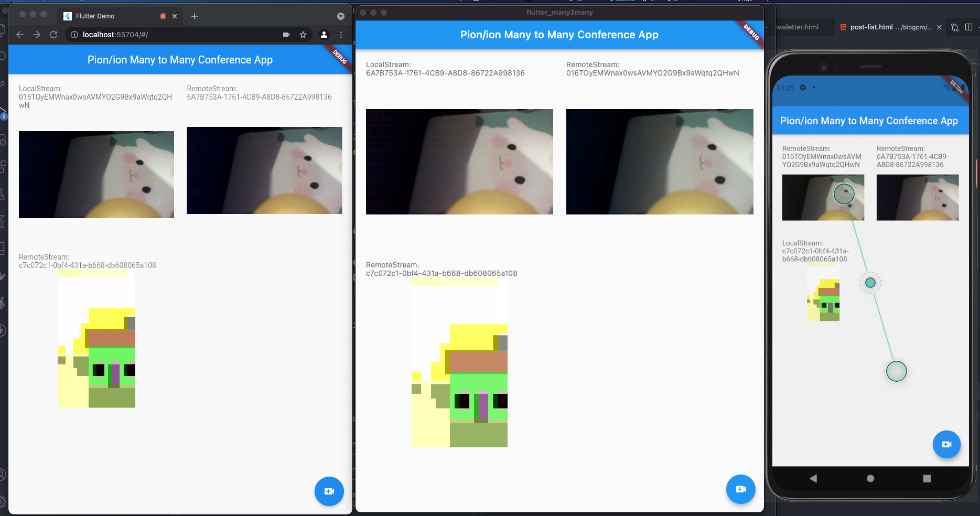The height and width of the screenshot is (516, 980).
Task: Open a new Chrome tab
Action: tap(195, 16)
